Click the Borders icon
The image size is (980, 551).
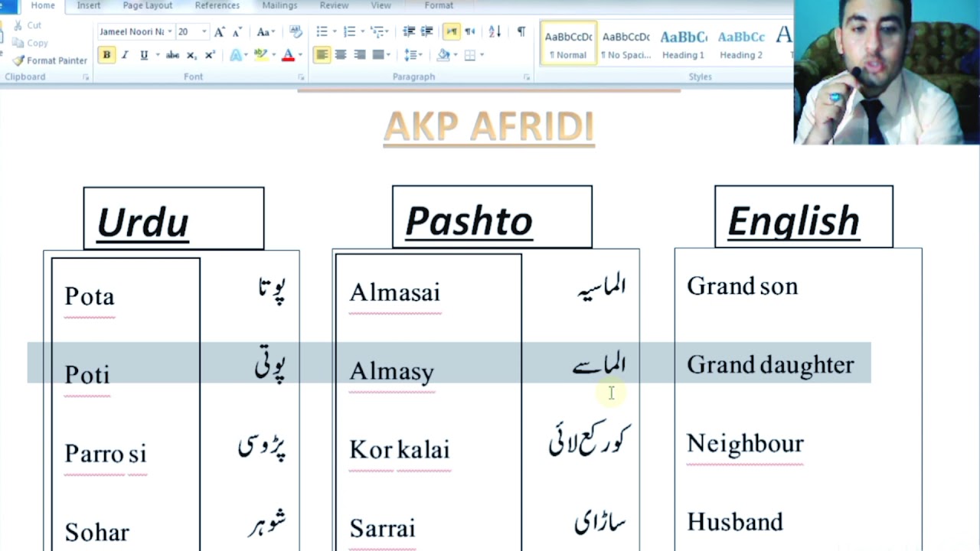pos(470,55)
